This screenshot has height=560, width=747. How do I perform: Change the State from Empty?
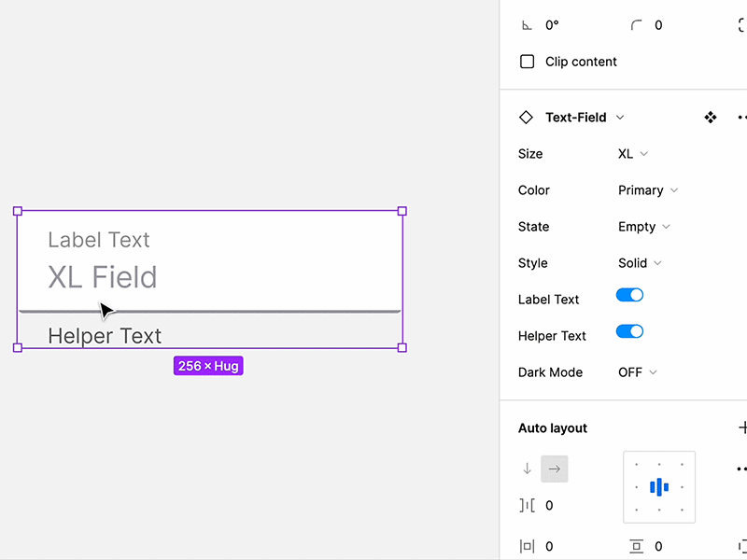tap(643, 227)
